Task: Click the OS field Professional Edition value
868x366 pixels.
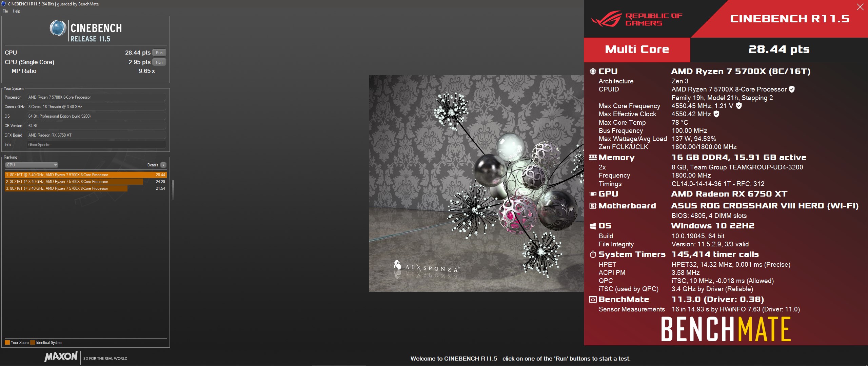Action: tap(96, 116)
